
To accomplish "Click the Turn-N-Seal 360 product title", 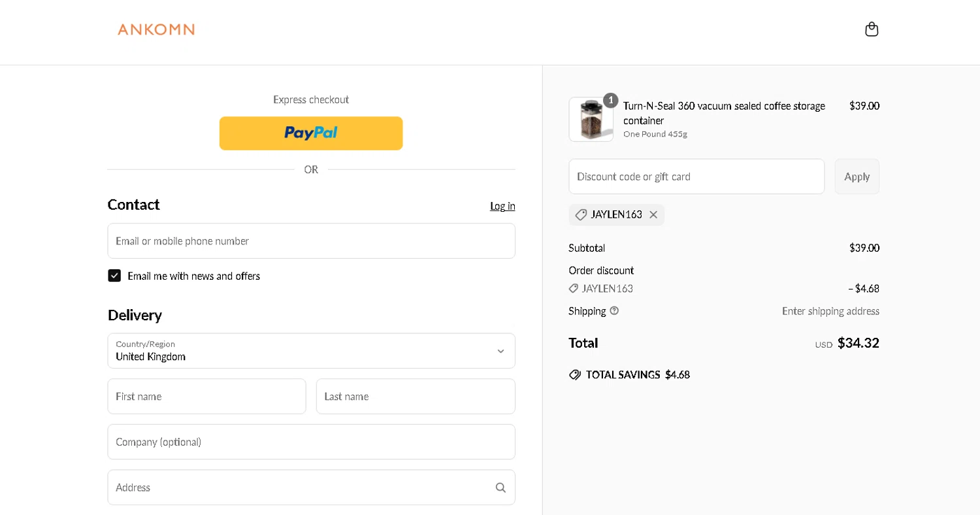I will pos(724,113).
